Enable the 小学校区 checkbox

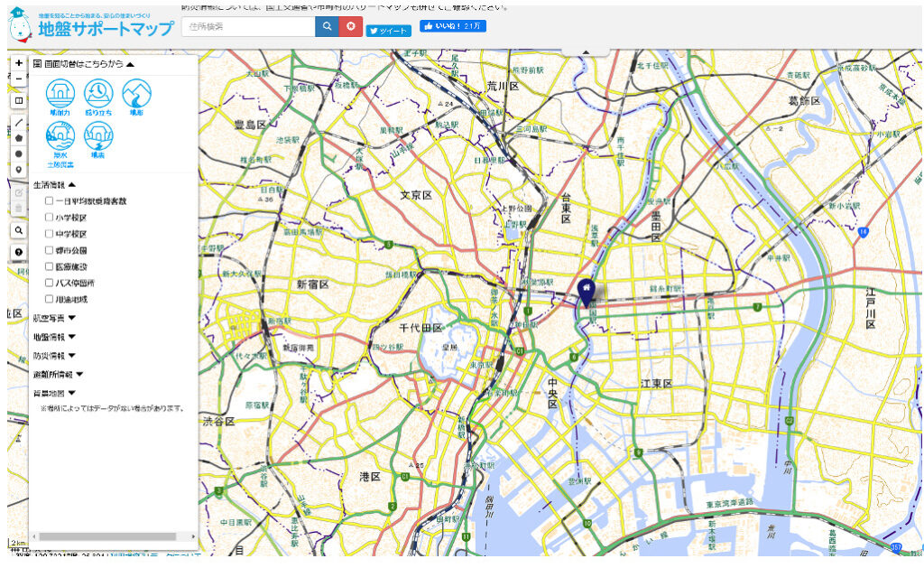(50, 218)
